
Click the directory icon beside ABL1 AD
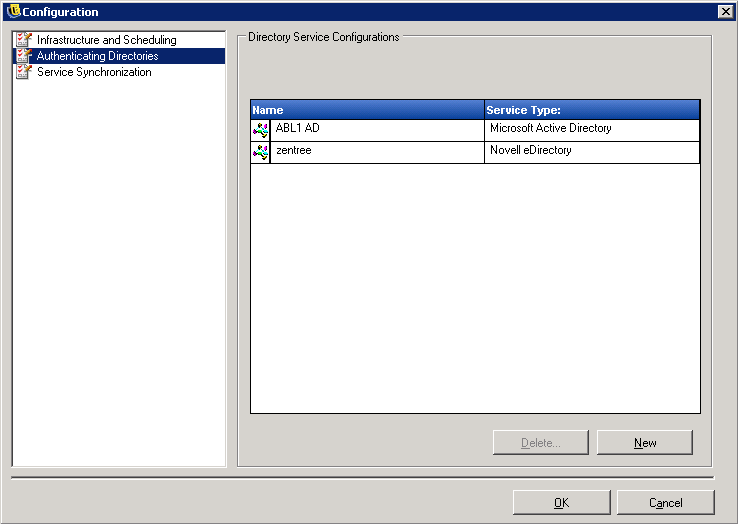click(x=260, y=130)
